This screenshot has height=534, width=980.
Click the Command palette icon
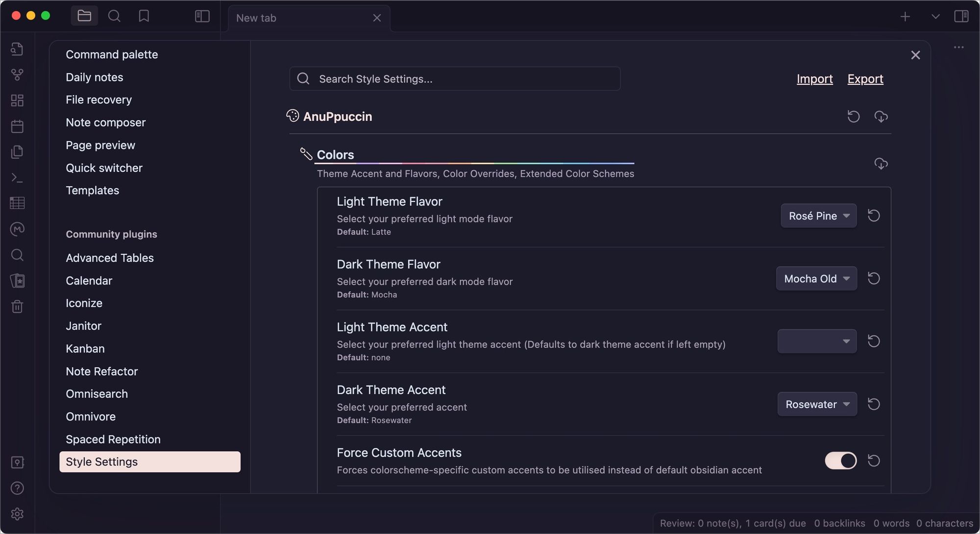pyautogui.click(x=17, y=178)
